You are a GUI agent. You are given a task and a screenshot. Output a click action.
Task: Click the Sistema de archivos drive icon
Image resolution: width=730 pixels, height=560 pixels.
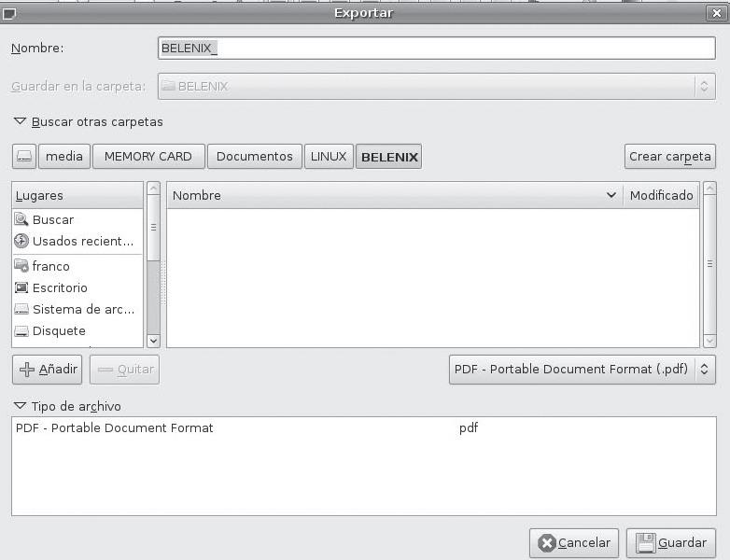tap(21, 309)
